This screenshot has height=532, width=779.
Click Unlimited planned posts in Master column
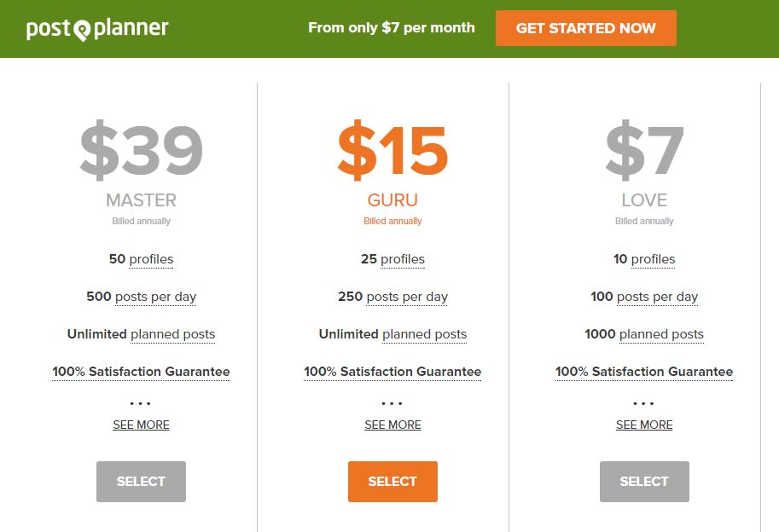tap(141, 334)
